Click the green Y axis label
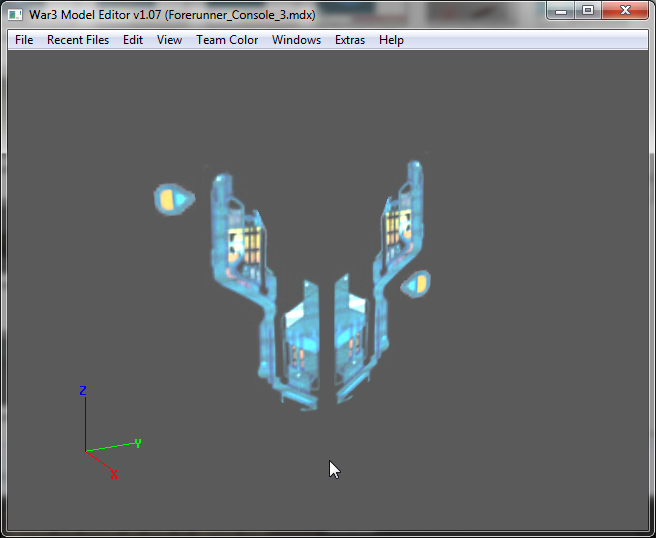This screenshot has width=656, height=538. (138, 443)
